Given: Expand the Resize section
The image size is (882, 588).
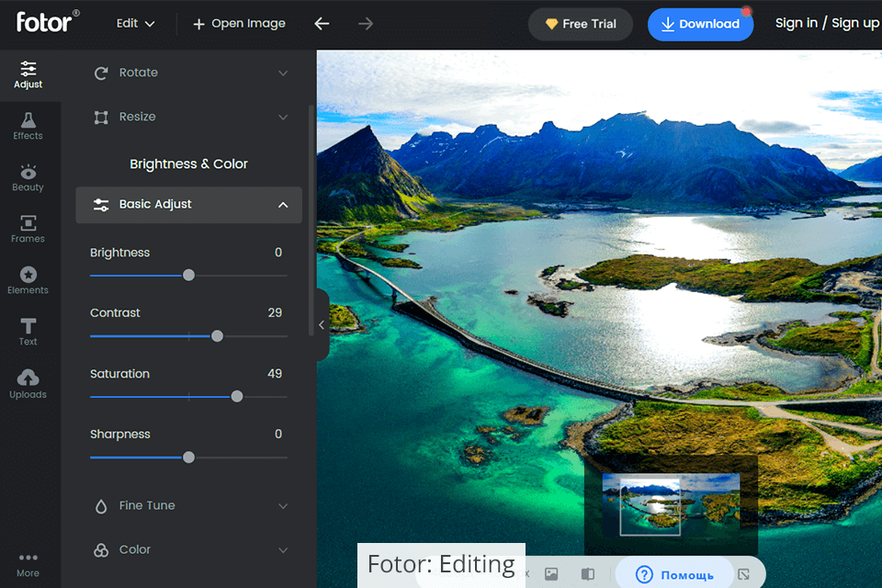Looking at the screenshot, I should [189, 117].
